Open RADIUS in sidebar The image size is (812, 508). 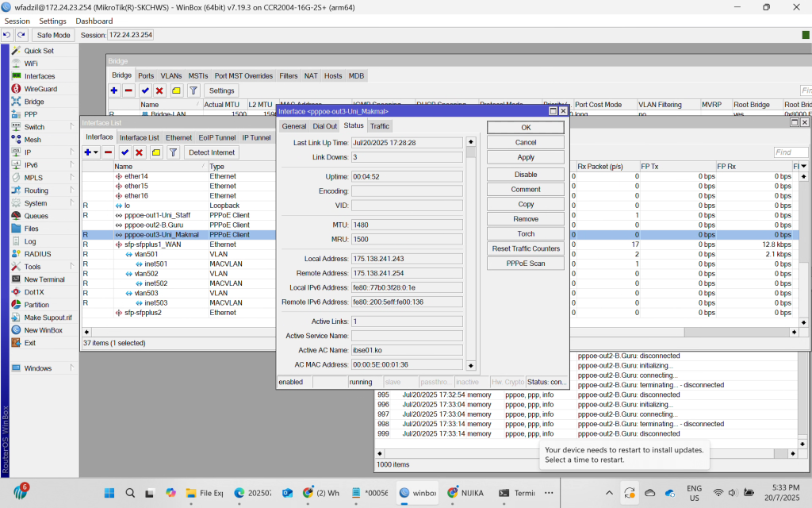click(x=37, y=254)
